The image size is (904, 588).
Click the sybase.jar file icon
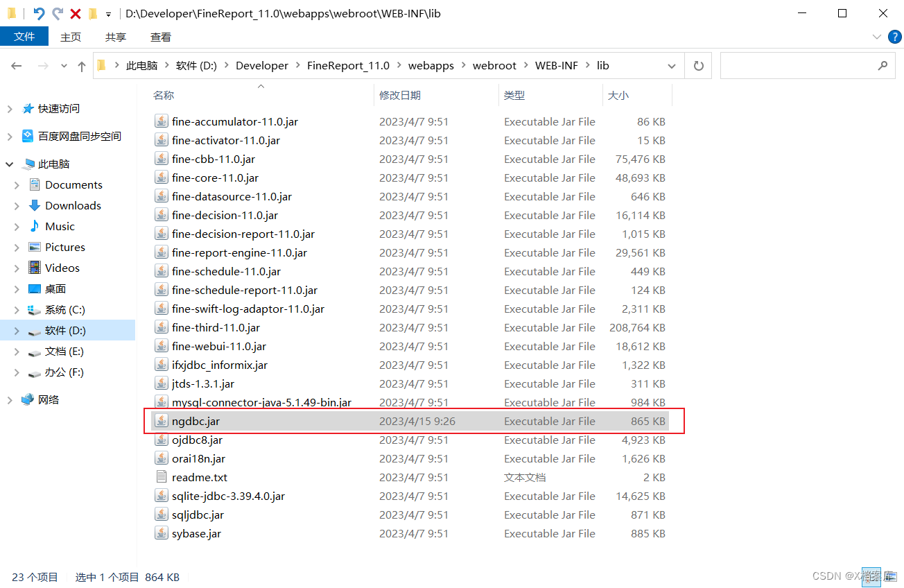pyautogui.click(x=161, y=533)
